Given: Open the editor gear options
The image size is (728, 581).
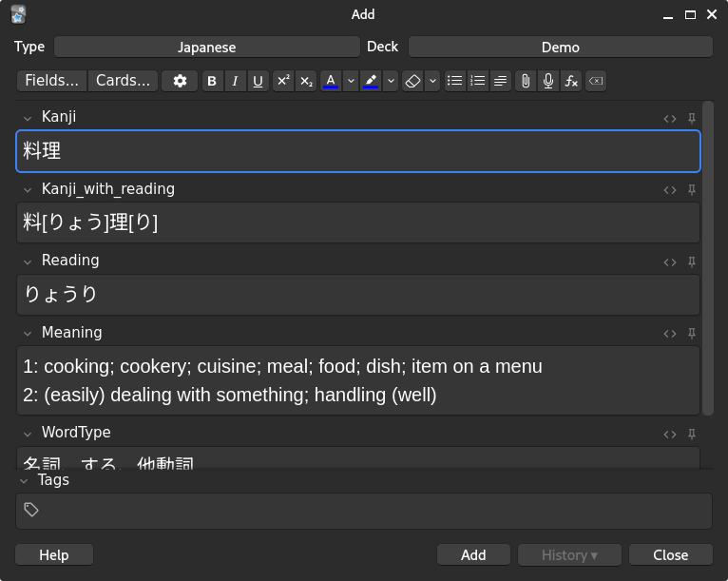Looking at the screenshot, I should (180, 82).
